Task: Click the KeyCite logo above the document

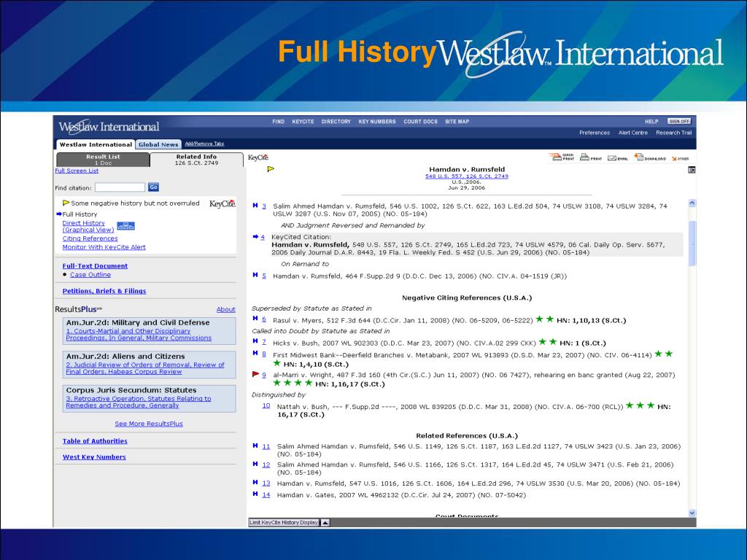Action: click(258, 157)
